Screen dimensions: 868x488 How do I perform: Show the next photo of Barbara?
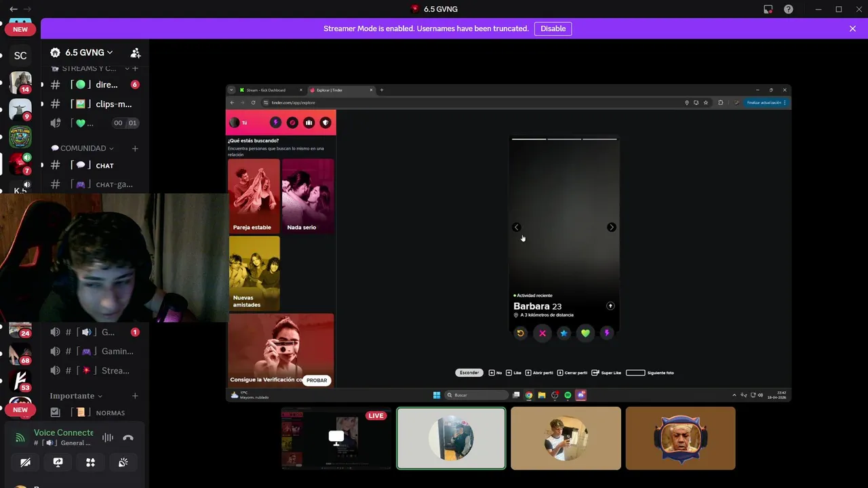(x=612, y=227)
